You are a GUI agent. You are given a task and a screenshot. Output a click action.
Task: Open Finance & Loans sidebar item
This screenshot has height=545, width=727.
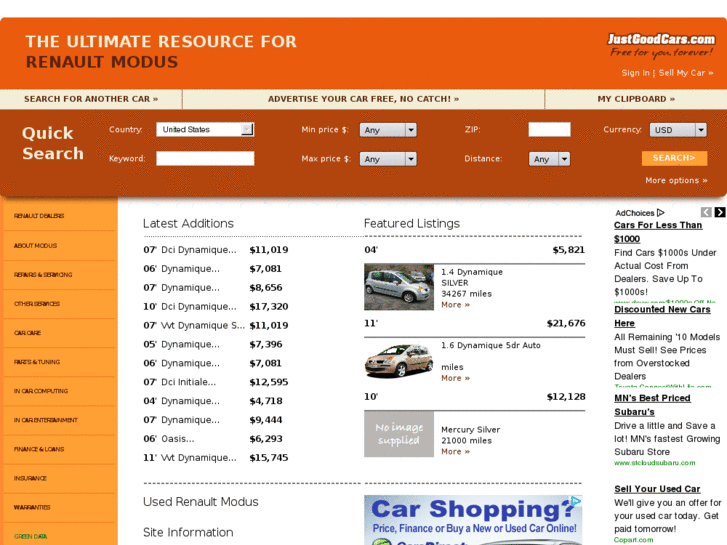click(39, 449)
